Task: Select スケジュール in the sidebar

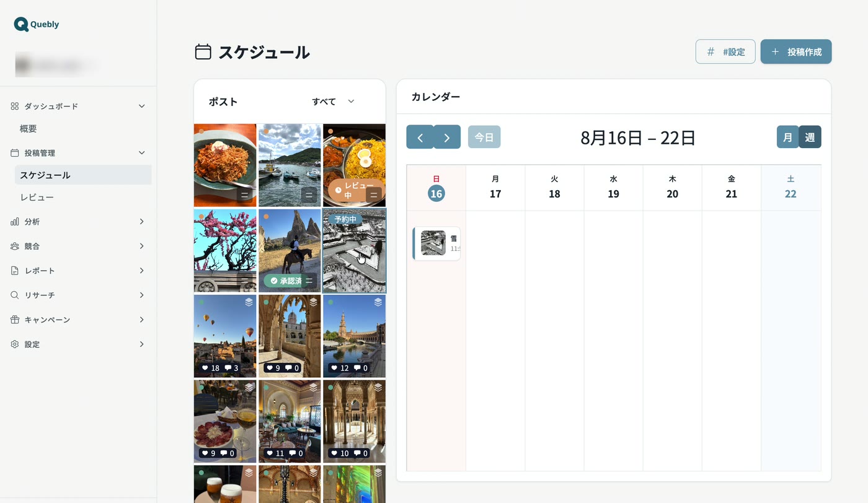Action: 83,175
